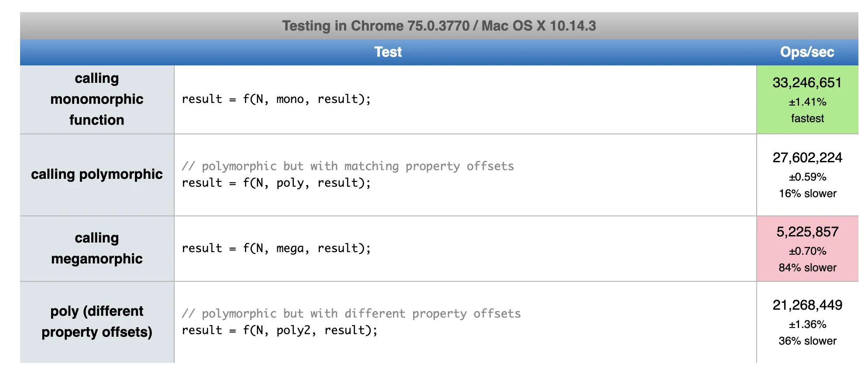Click the pink slowest result 5,225,857
The image size is (868, 376).
tap(807, 232)
